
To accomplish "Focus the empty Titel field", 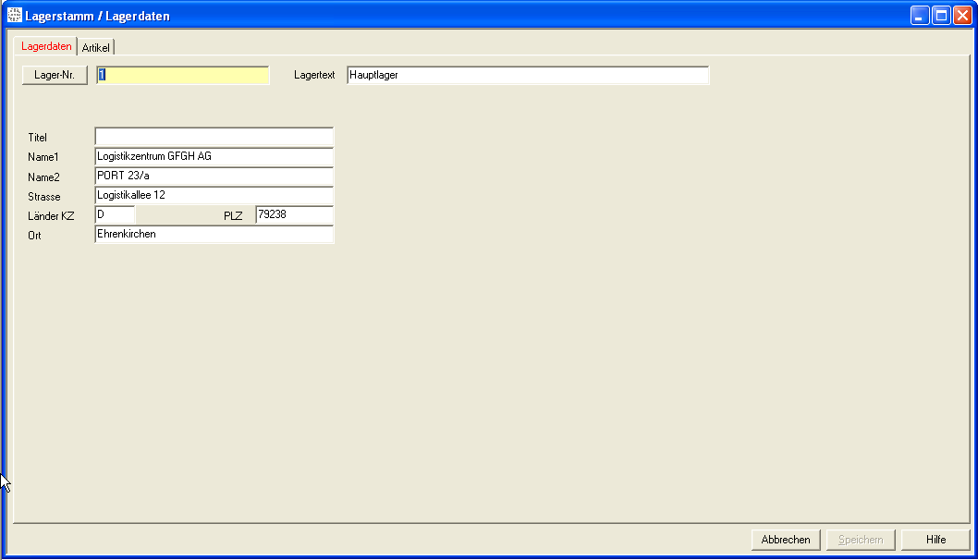I will pos(214,137).
